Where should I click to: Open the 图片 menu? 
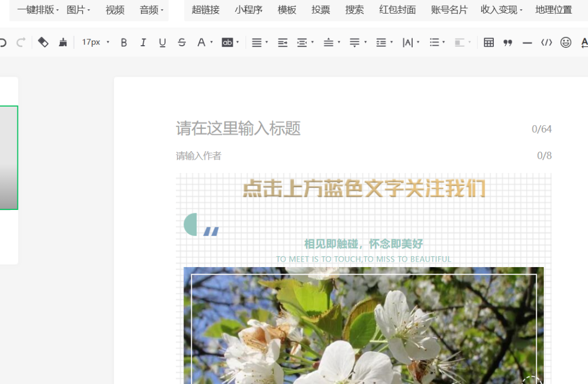(78, 10)
